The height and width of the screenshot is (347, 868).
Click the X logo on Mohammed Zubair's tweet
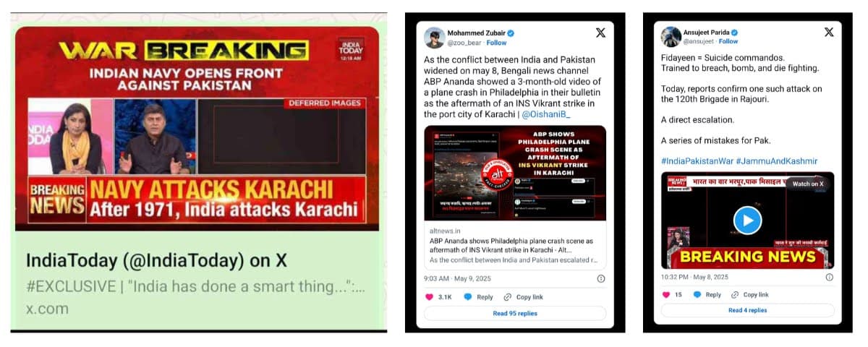600,33
